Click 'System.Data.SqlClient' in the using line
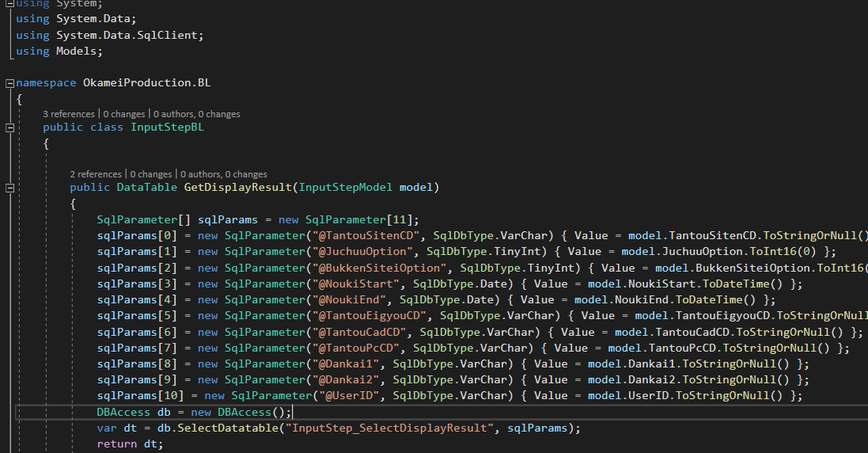 coord(127,35)
